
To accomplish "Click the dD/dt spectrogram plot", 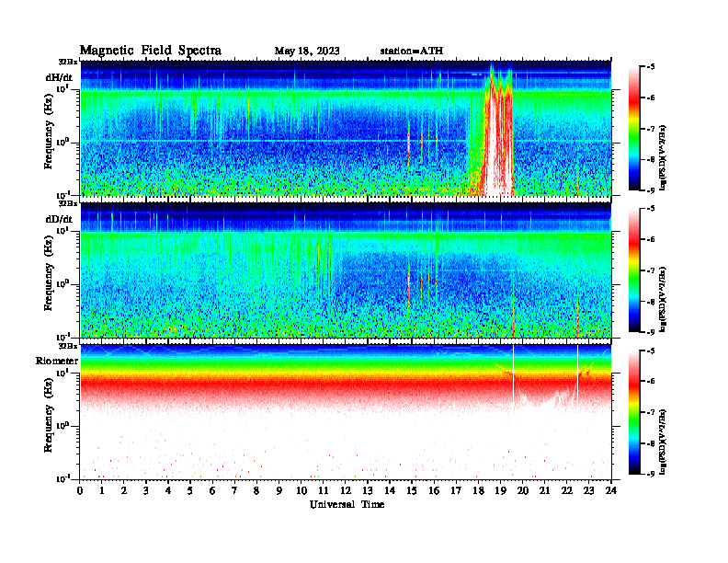I will coord(346,270).
